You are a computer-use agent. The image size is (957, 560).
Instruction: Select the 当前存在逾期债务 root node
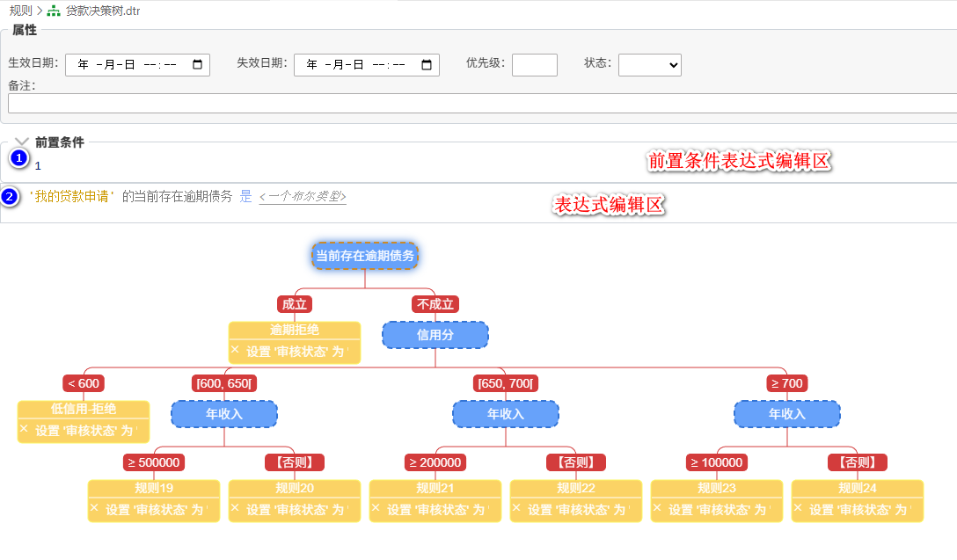pos(364,256)
